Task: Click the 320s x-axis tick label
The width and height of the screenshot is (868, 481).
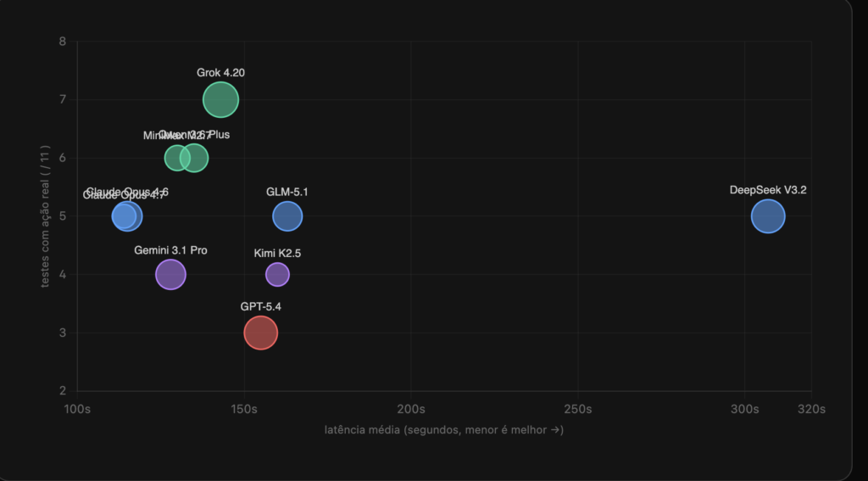Action: pyautogui.click(x=811, y=409)
